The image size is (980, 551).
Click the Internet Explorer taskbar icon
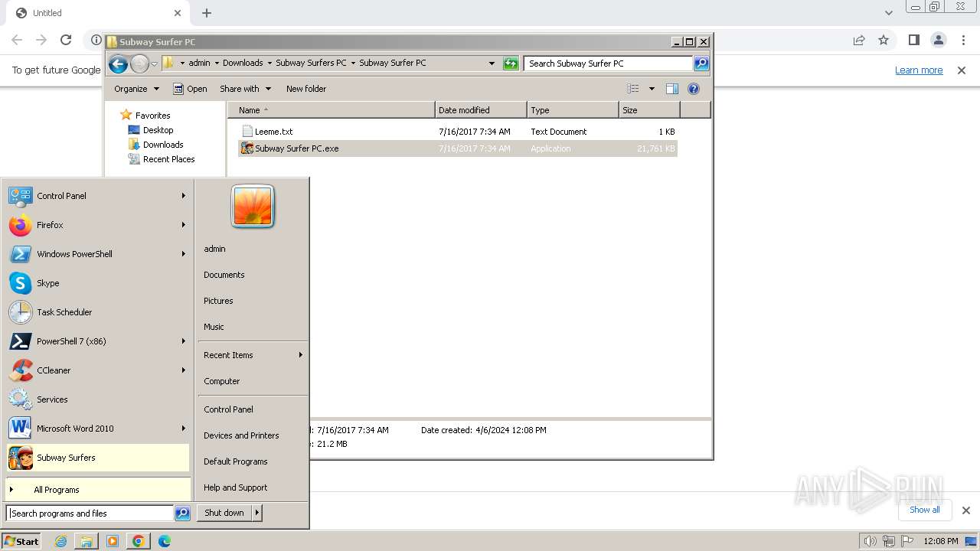click(60, 541)
